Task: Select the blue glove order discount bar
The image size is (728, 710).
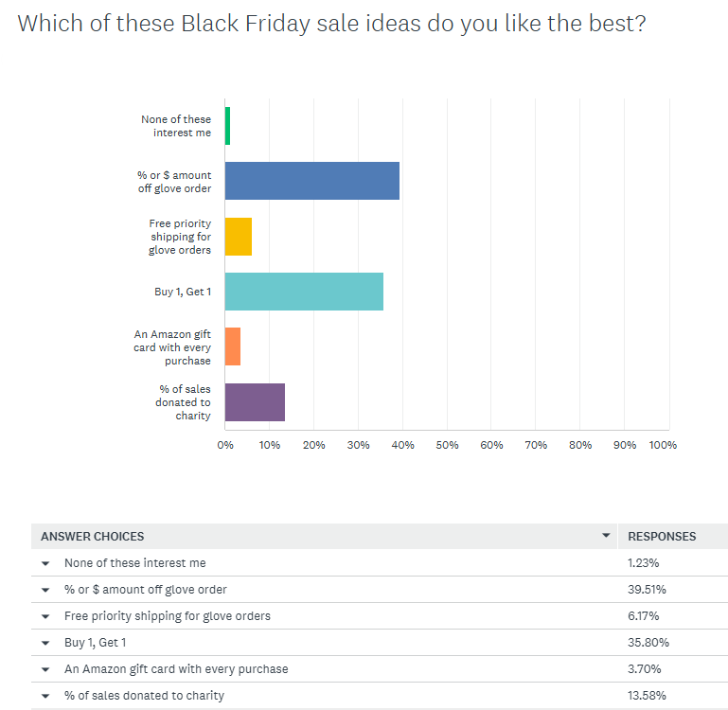Action: pyautogui.click(x=311, y=181)
